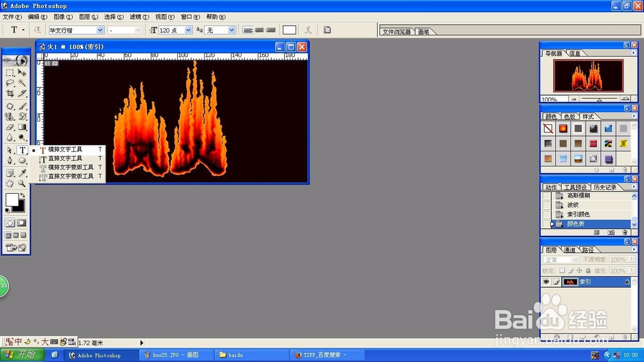Select the Magic Wand tool
Screen dimensions: 644x362
(22, 83)
